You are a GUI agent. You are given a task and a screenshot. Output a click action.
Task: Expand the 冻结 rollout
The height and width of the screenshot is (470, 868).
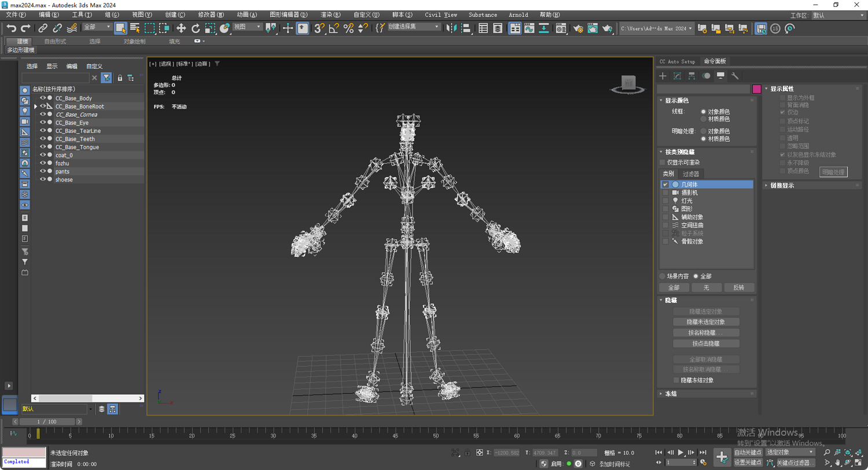pyautogui.click(x=671, y=394)
